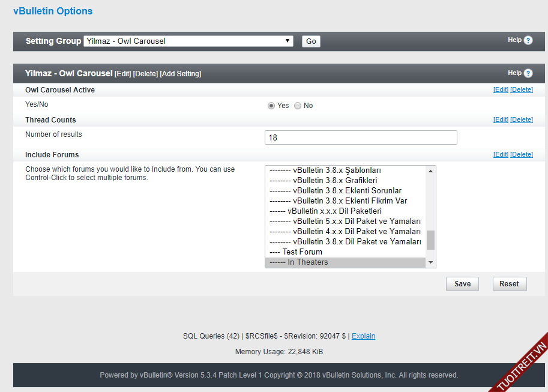Click Add Setting in group header
Viewport: 548px width, 392px height.
(x=181, y=74)
